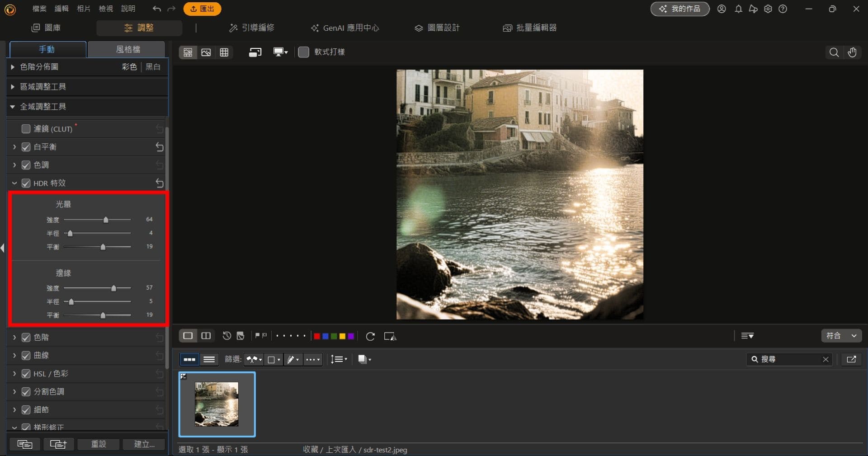Switch to the 風格檔 tab
Screen dimensions: 868x456
click(x=128, y=49)
